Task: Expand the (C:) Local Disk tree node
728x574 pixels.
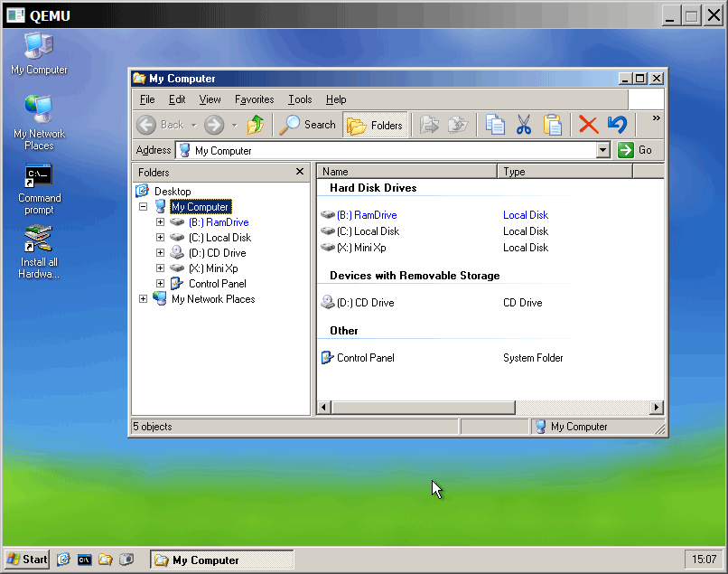Action: (x=160, y=238)
